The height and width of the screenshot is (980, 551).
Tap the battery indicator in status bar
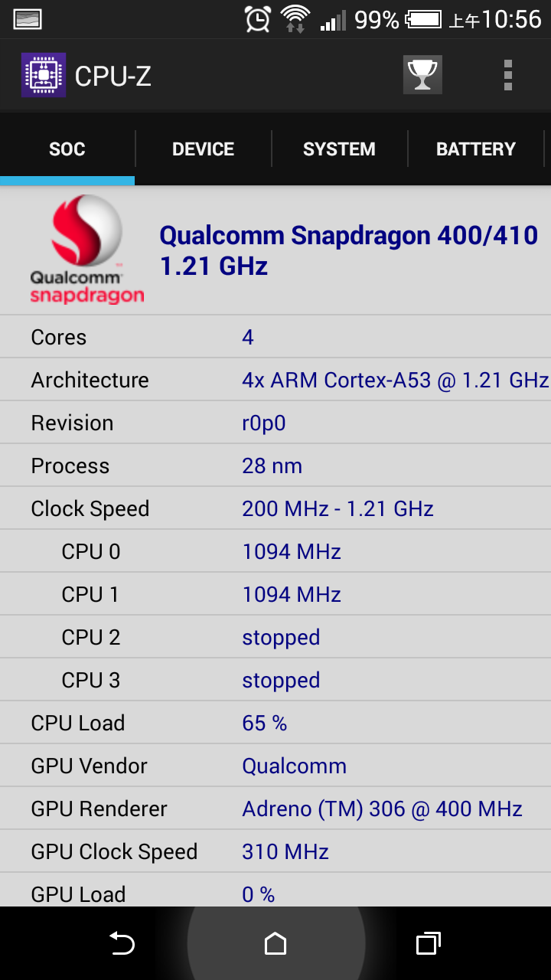pos(423,19)
